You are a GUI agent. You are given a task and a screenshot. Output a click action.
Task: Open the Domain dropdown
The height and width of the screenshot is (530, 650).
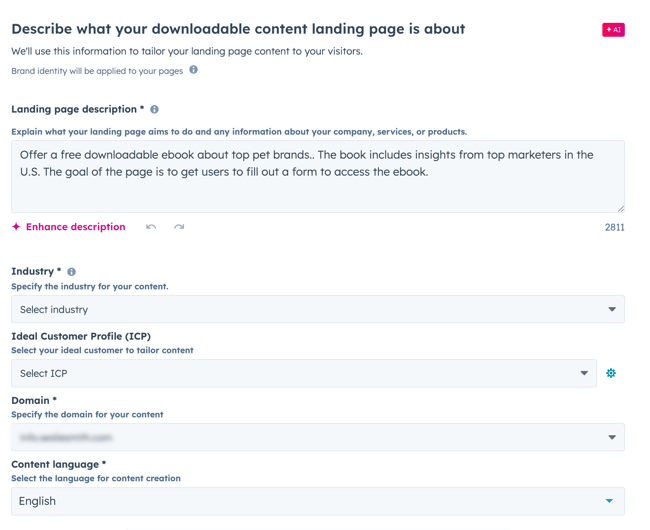[318, 437]
